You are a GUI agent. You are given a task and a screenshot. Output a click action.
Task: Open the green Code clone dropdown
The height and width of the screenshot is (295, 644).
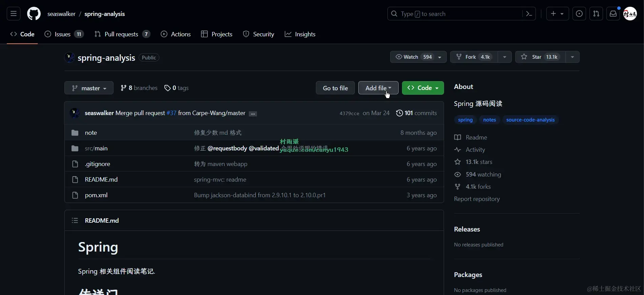pyautogui.click(x=423, y=88)
